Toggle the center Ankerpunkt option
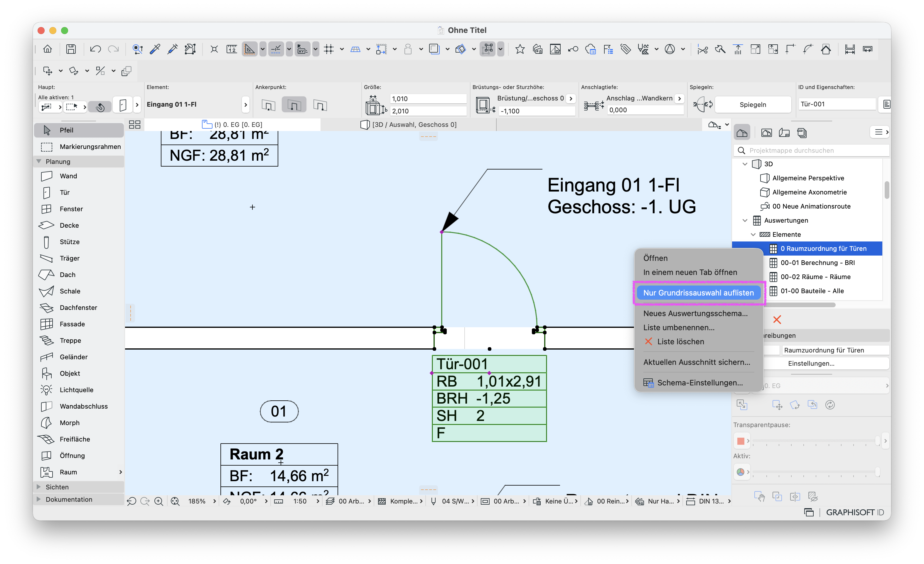The height and width of the screenshot is (564, 924). click(x=294, y=105)
